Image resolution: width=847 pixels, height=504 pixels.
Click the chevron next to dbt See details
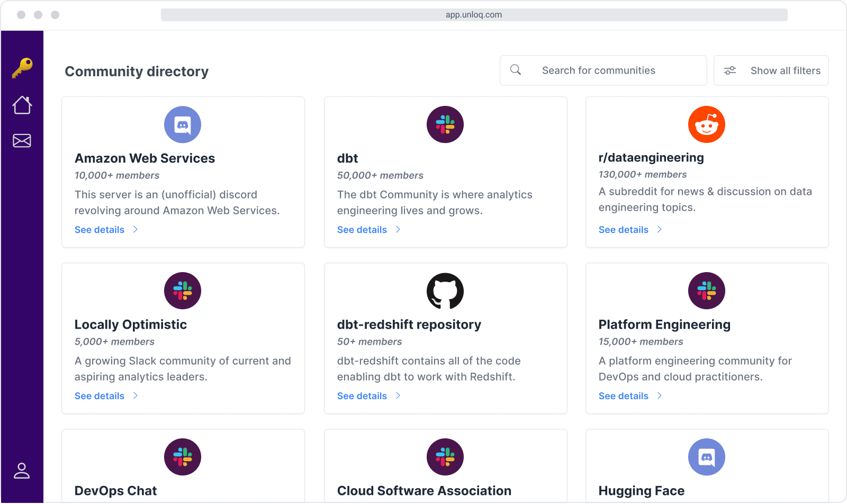(x=398, y=229)
